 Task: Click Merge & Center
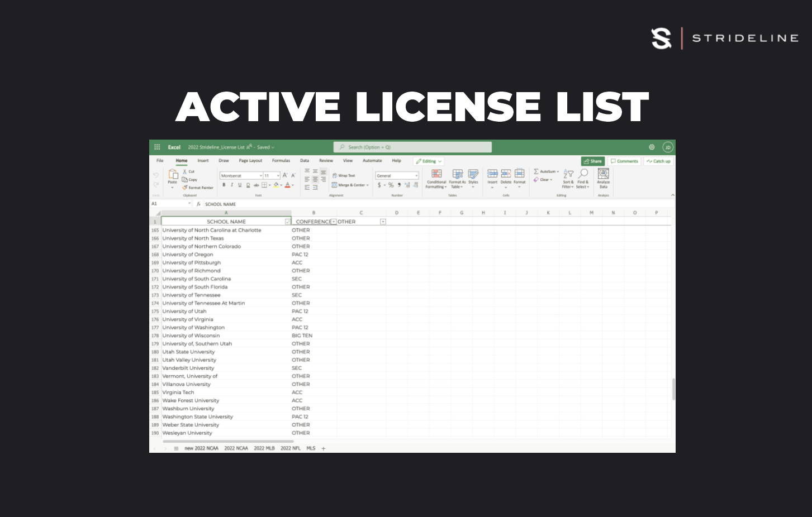point(350,185)
